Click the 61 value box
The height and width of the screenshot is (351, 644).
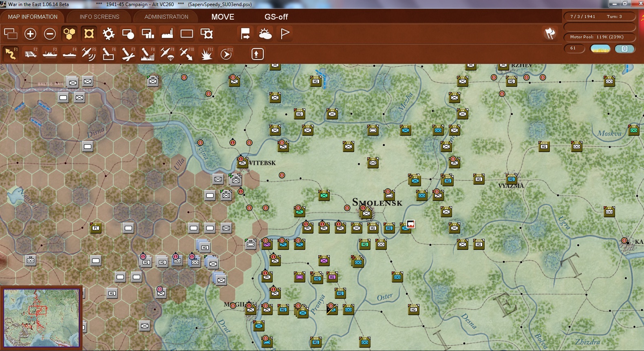pos(574,48)
